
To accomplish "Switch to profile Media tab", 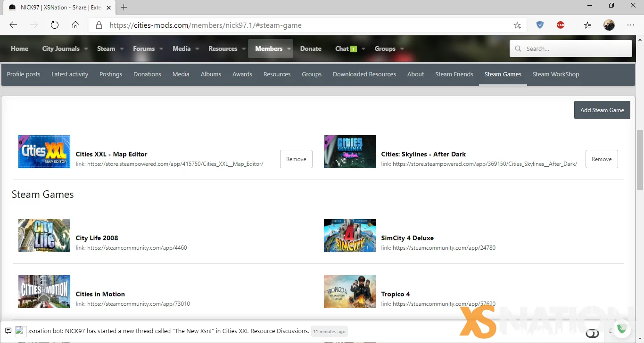I will click(x=181, y=74).
